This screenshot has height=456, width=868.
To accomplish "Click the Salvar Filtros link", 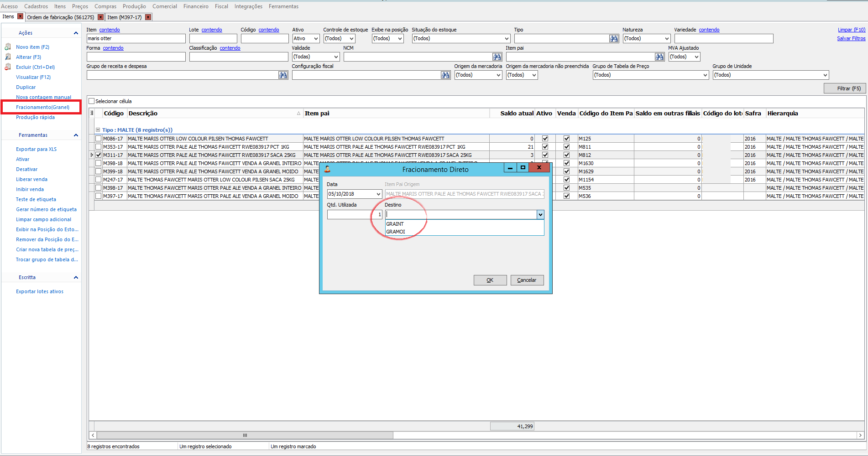I will (851, 38).
